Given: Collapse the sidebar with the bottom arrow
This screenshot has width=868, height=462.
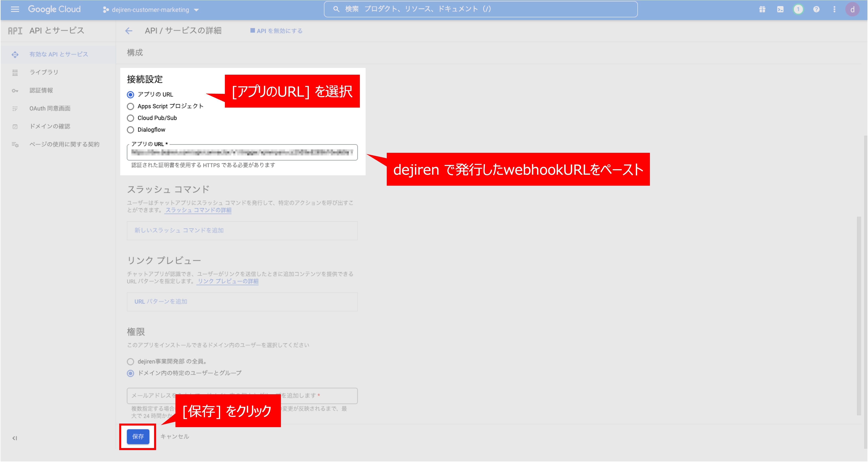Looking at the screenshot, I should click(x=15, y=438).
